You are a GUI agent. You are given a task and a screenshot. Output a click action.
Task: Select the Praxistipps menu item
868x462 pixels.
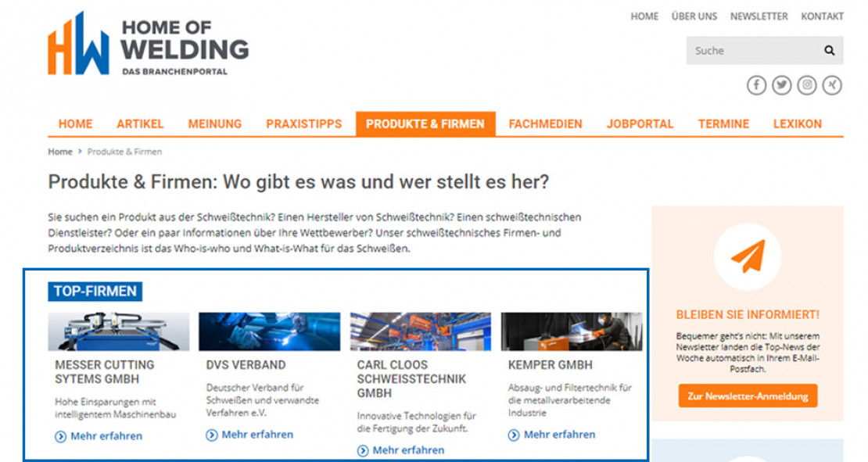(303, 124)
